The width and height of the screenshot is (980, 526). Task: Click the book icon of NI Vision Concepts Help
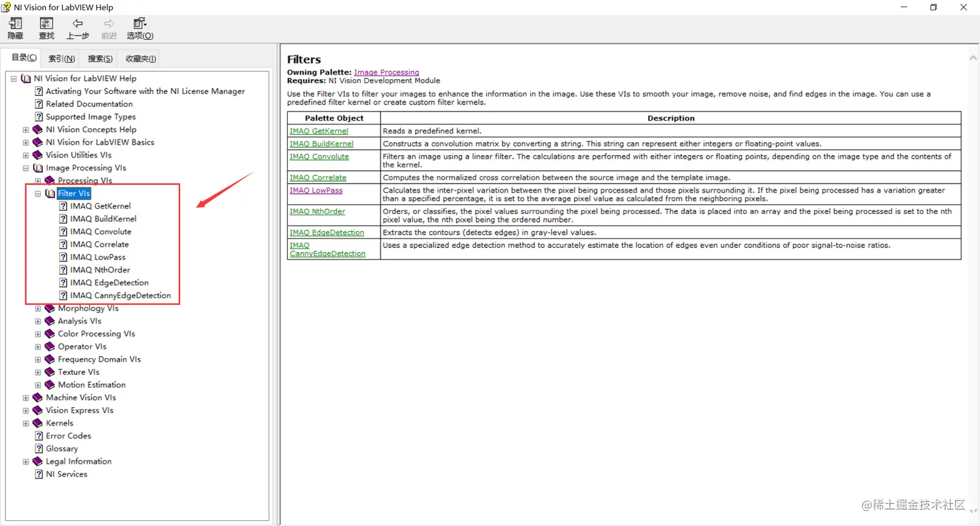click(38, 130)
